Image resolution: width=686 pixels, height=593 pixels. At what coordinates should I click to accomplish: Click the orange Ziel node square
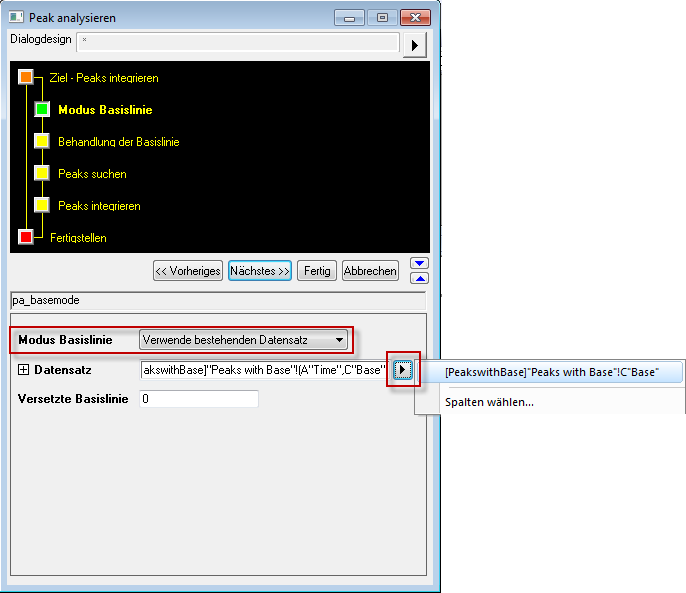(x=26, y=77)
